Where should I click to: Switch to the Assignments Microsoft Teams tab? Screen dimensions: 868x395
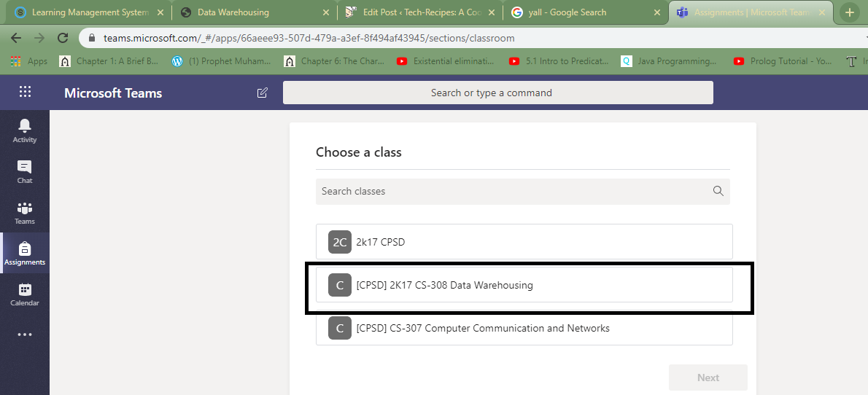coord(751,12)
